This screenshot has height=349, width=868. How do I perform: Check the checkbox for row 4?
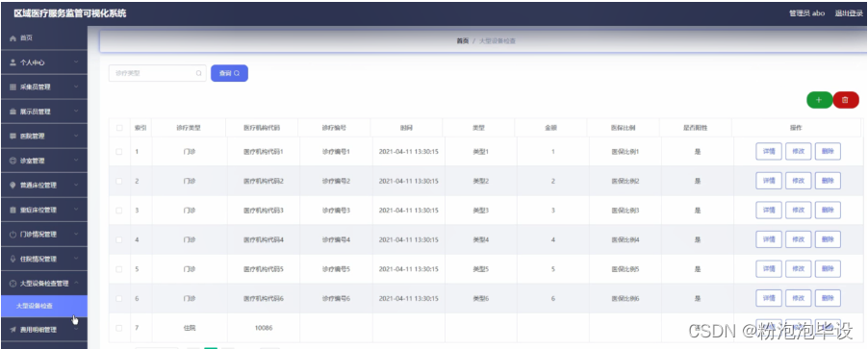(119, 240)
